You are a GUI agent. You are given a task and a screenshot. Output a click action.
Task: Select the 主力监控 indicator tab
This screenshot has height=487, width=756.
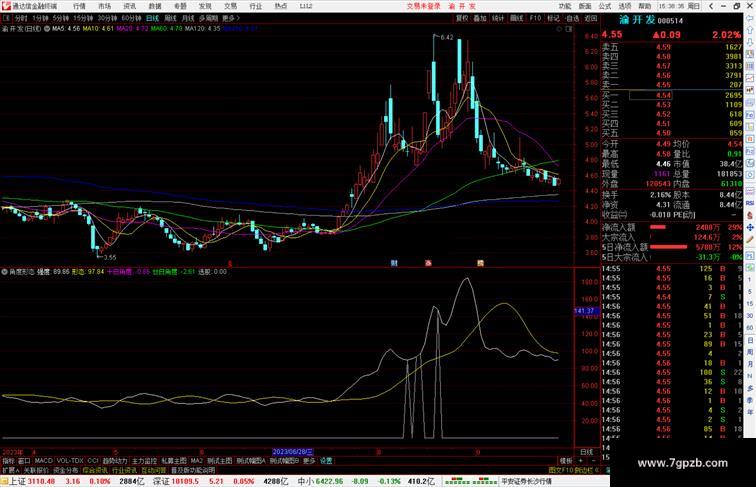point(144,461)
